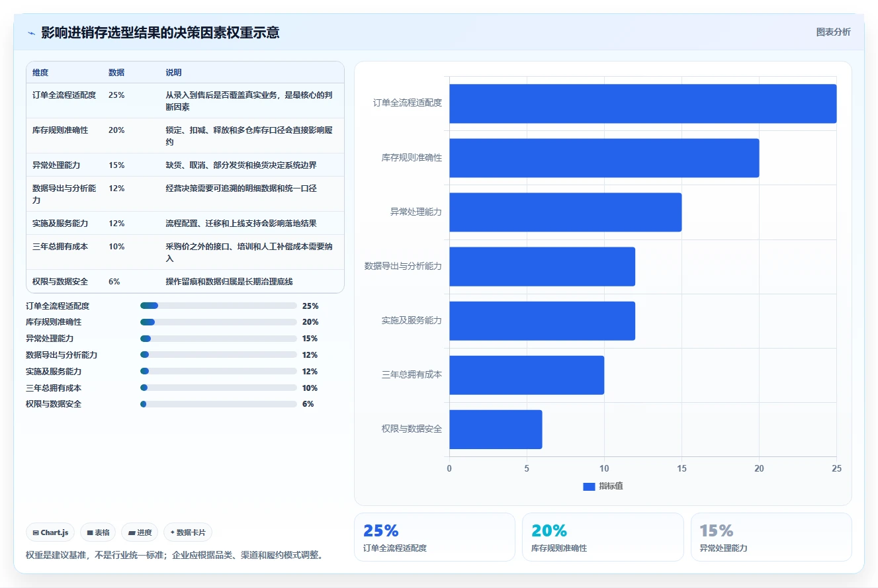Screen dimensions: 878x588
Task: Click the 实施及服务能力 cell in the table
Action: (x=60, y=224)
